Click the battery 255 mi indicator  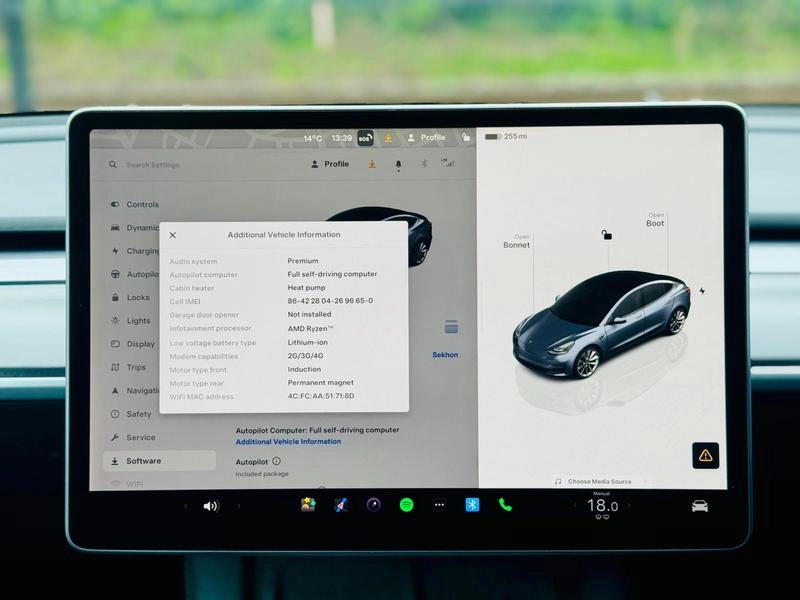tap(506, 136)
